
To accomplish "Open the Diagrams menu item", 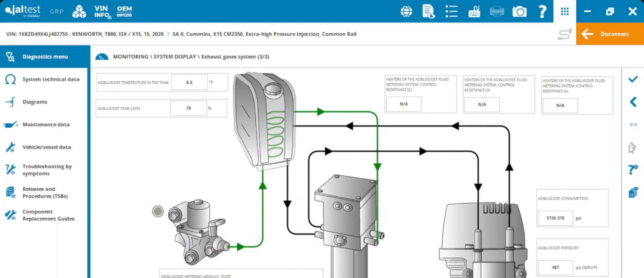I will click(35, 102).
